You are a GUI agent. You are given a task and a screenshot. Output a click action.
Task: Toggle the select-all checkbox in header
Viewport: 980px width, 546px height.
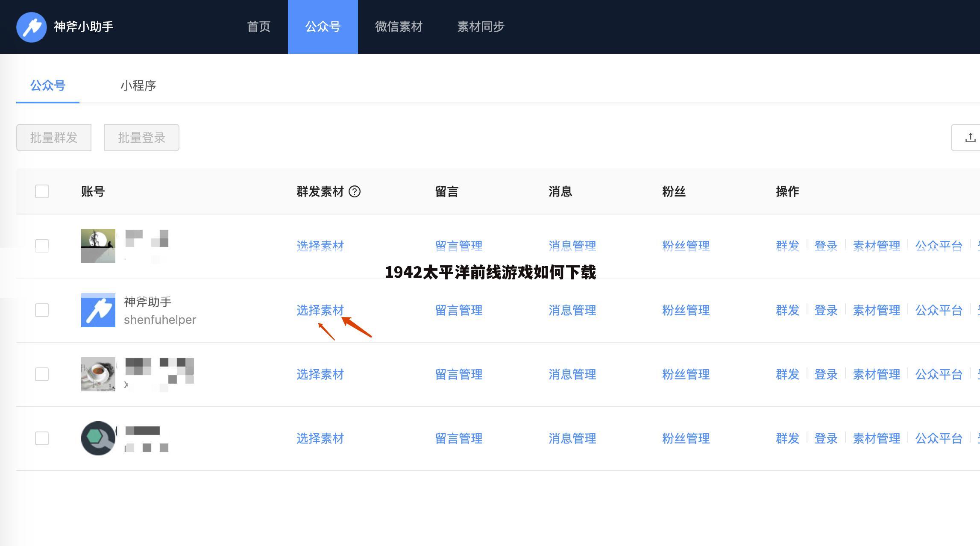click(x=42, y=191)
